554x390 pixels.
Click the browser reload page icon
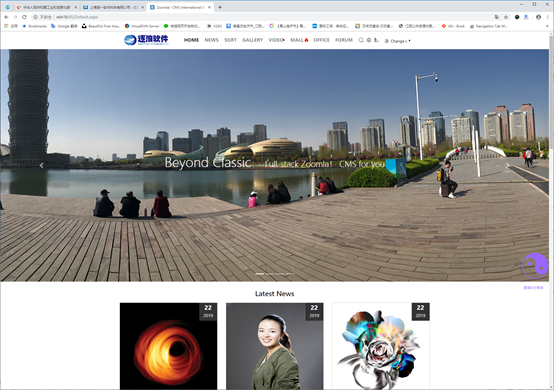(x=24, y=17)
